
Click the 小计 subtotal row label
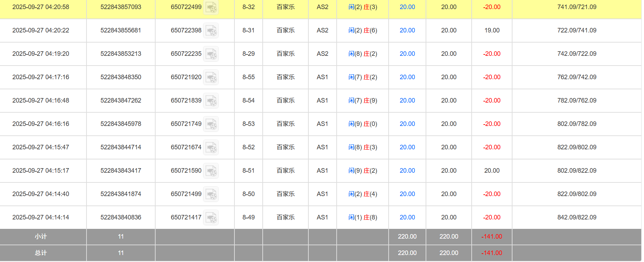tap(41, 237)
